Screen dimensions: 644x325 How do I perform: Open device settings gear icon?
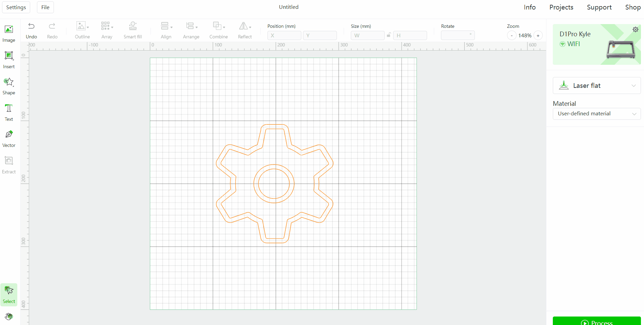click(x=635, y=30)
